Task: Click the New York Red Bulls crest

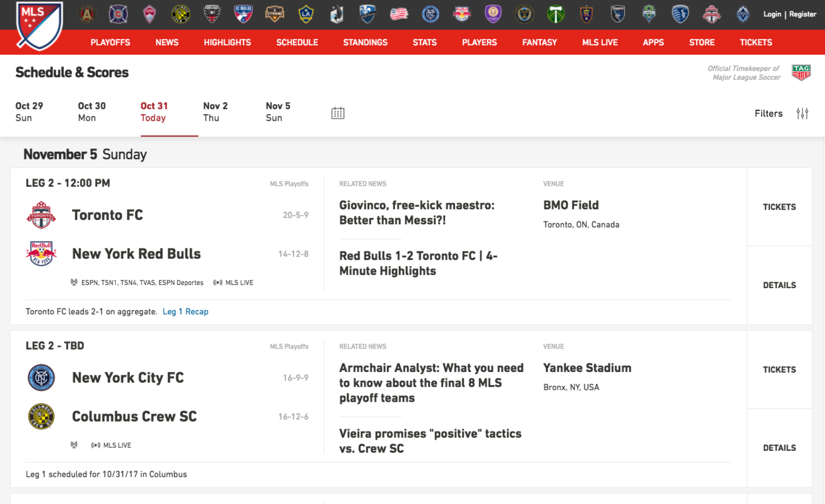Action: pos(41,253)
